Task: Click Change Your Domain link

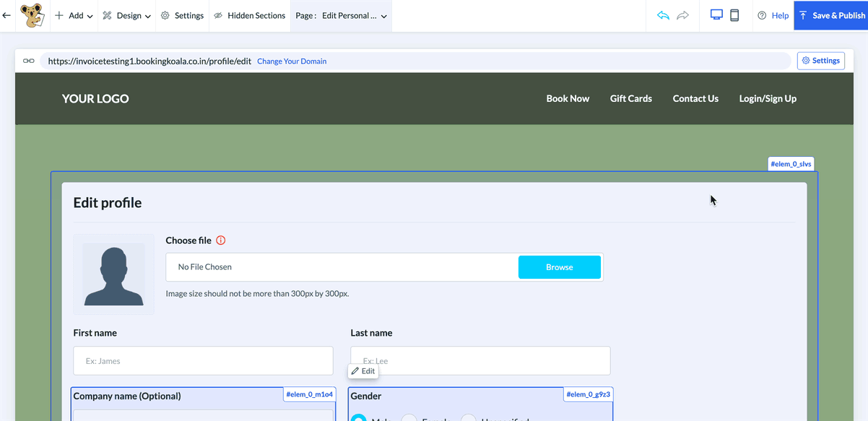Action: coord(292,61)
